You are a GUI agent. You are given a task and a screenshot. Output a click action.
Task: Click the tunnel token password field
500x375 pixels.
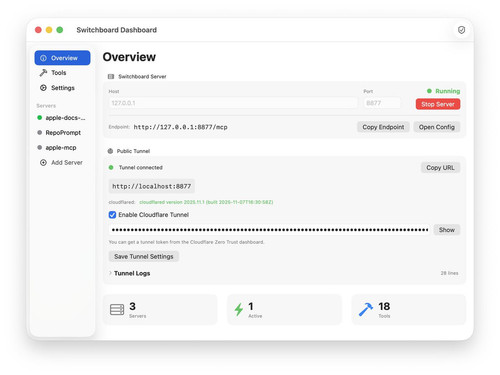point(269,230)
